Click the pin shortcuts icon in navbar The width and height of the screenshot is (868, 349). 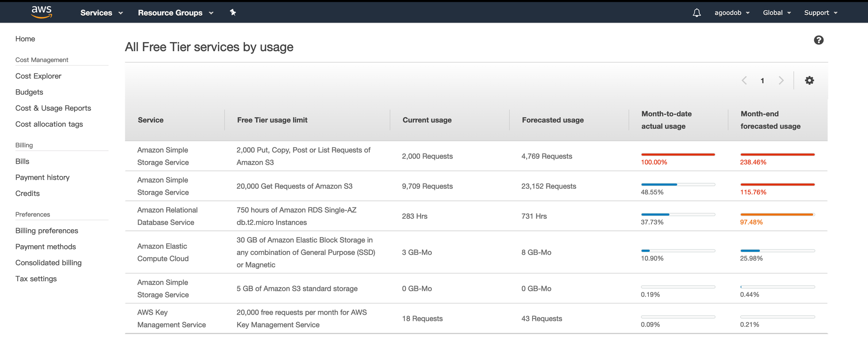point(233,13)
